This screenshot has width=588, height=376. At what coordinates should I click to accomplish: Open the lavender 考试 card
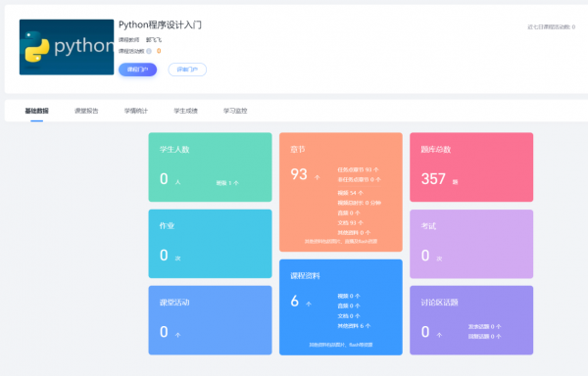point(471,244)
